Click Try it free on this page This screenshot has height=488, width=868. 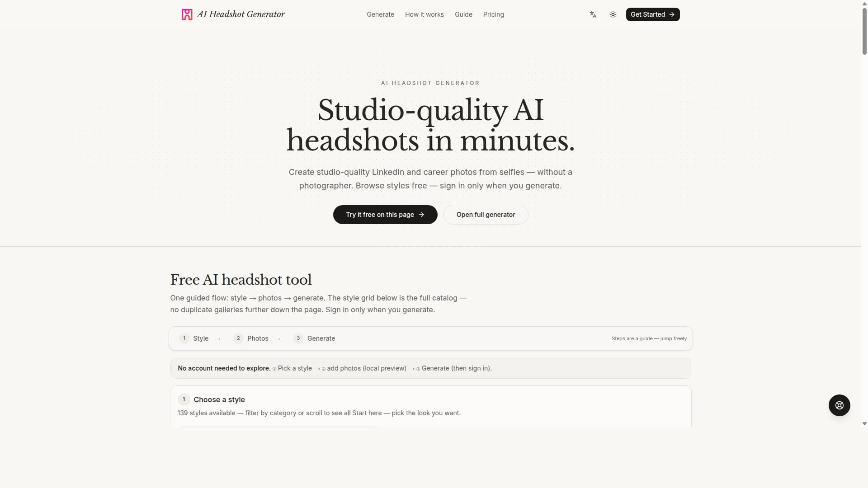pos(385,215)
